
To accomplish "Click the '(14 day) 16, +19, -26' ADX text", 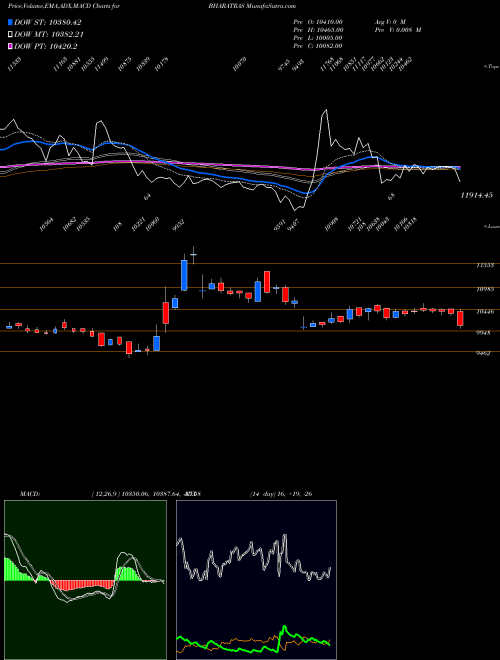I will pos(280,494).
